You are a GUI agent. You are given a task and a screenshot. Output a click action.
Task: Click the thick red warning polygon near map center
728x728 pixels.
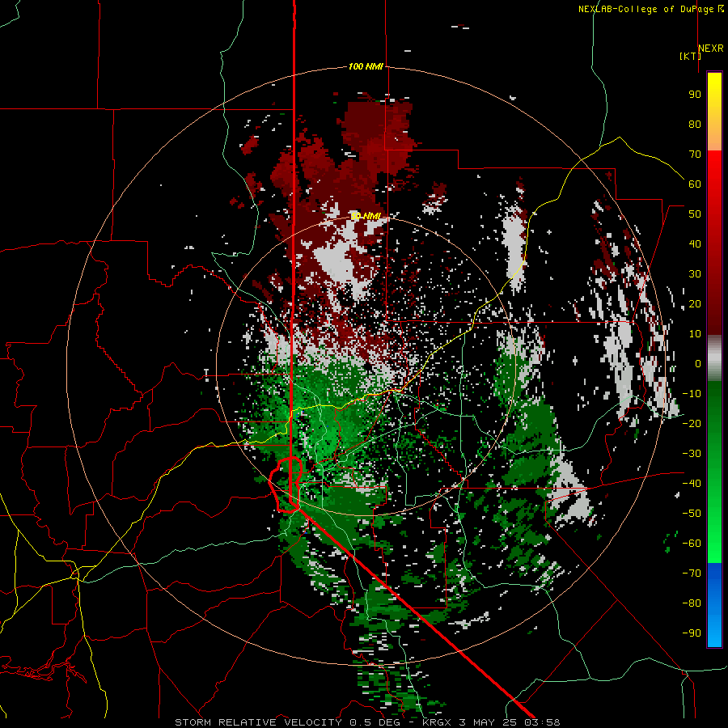[285, 485]
